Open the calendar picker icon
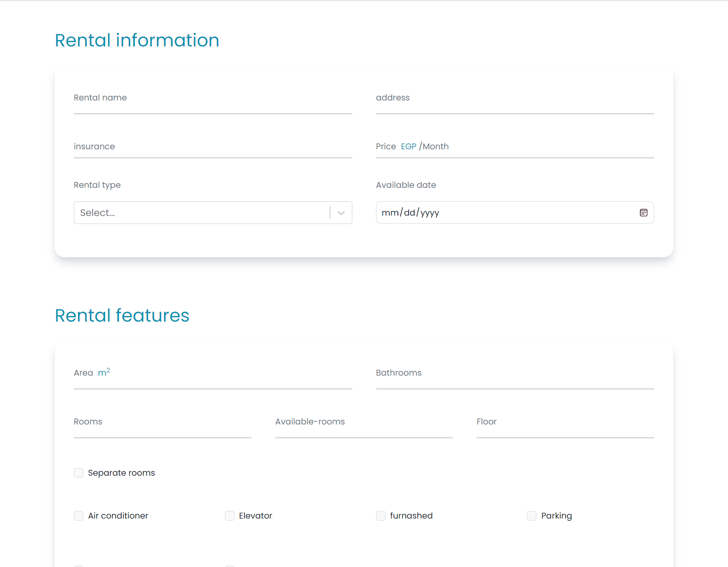 click(x=643, y=213)
